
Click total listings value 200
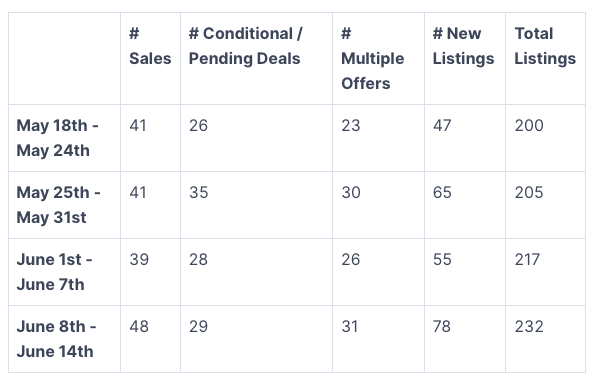click(529, 125)
